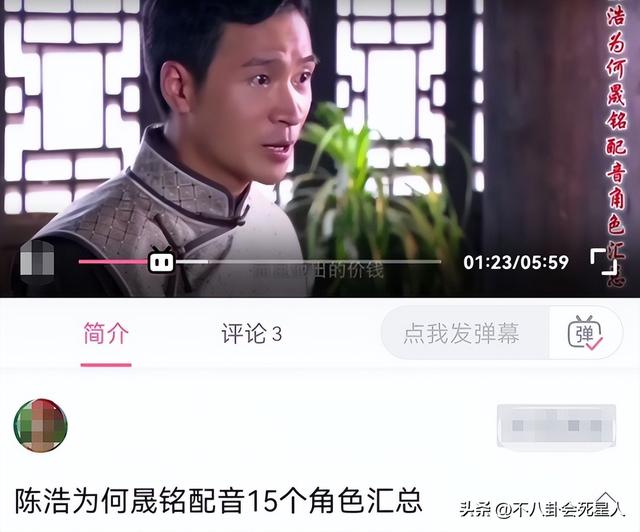Click the white buffered segment of progress bar

pyautogui.click(x=191, y=261)
